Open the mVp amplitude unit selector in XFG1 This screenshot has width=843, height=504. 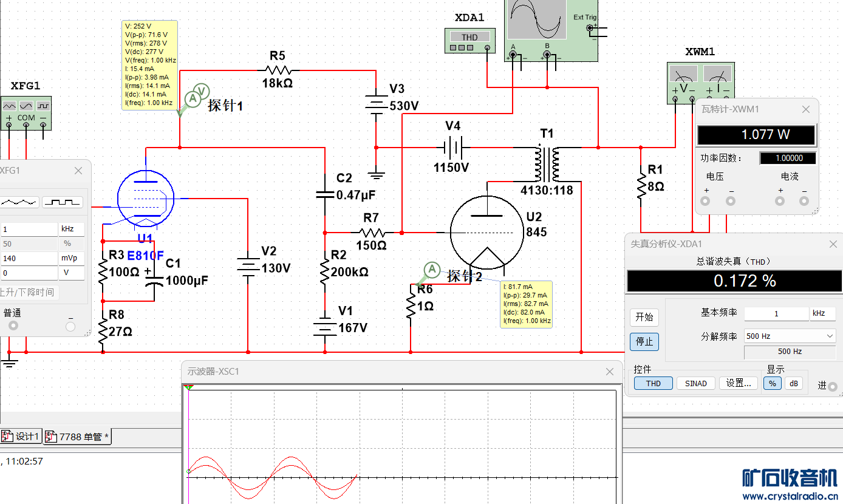pyautogui.click(x=70, y=258)
